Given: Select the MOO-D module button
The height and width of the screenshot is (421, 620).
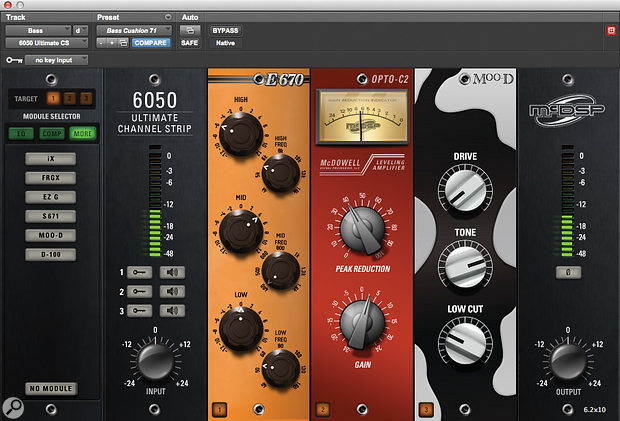Looking at the screenshot, I should (51, 235).
